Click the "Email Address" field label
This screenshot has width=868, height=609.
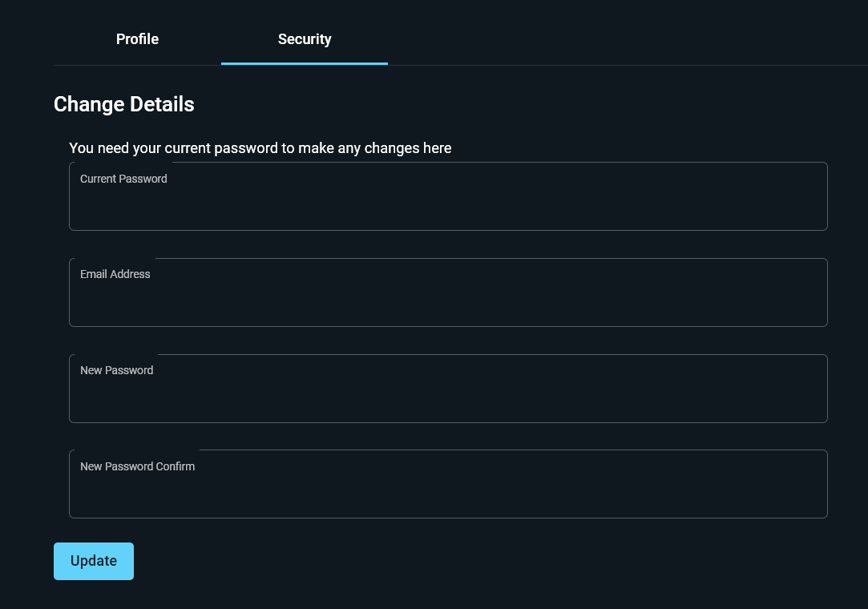(115, 274)
